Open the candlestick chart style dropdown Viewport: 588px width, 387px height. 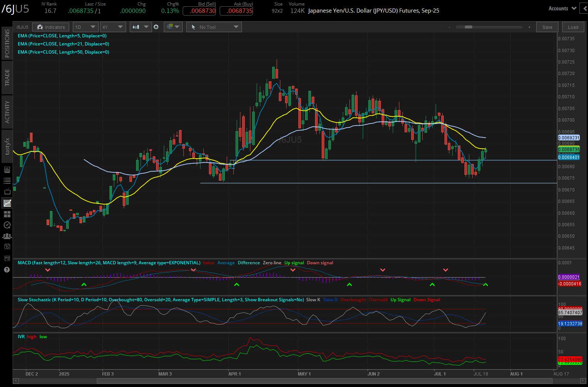(x=141, y=27)
